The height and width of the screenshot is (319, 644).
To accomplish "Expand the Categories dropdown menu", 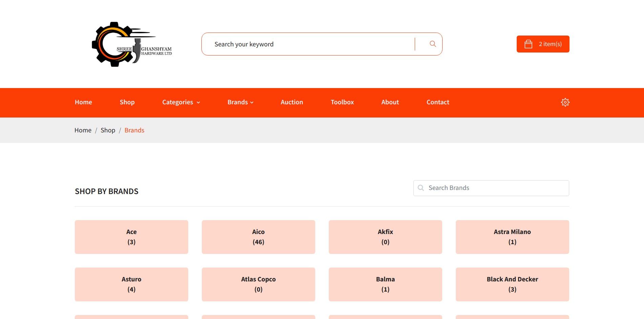I will (181, 102).
